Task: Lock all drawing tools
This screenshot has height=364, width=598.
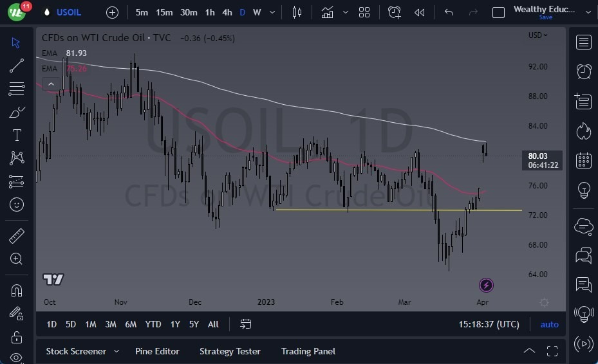Action: pyautogui.click(x=16, y=337)
